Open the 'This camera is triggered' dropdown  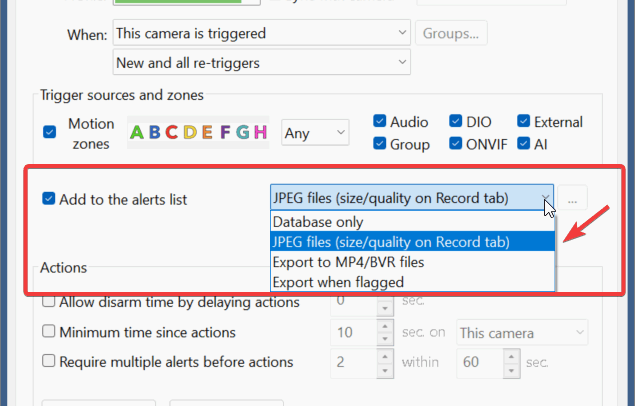pyautogui.click(x=260, y=33)
